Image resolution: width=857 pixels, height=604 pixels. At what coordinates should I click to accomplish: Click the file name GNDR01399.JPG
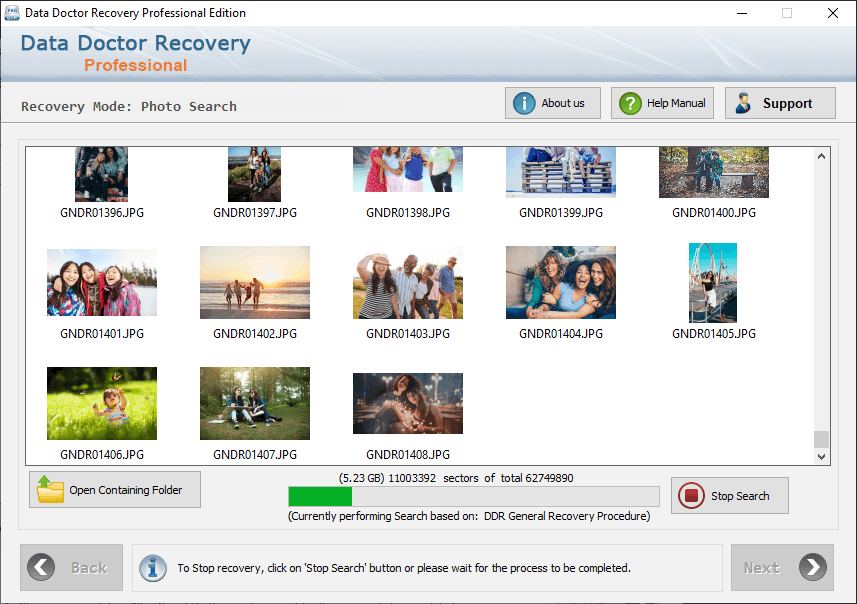561,213
